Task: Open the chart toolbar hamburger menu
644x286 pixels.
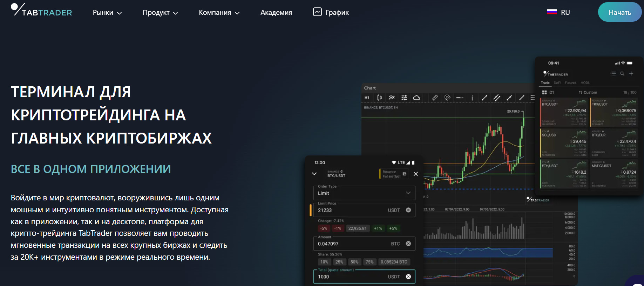Action: pyautogui.click(x=533, y=98)
